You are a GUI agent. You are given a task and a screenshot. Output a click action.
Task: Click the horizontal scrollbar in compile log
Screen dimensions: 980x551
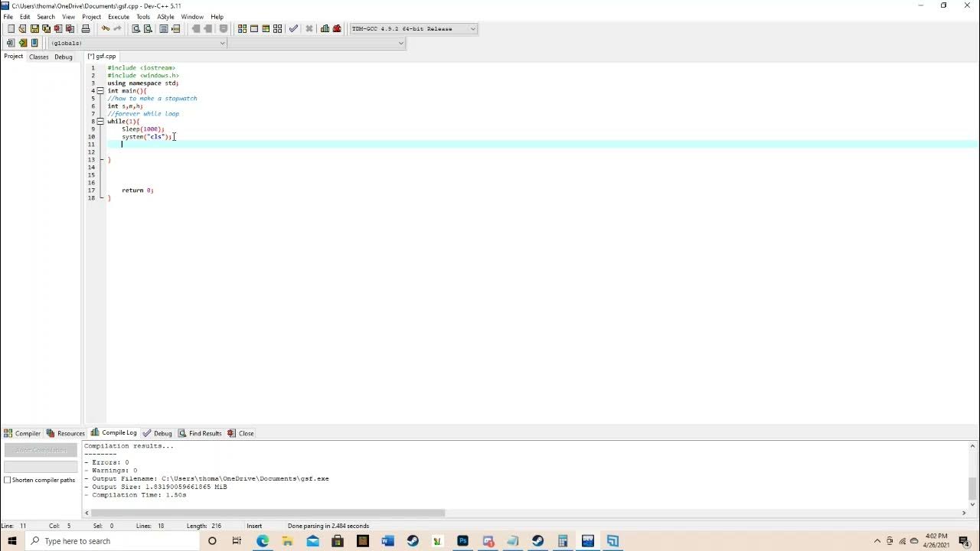pos(268,513)
